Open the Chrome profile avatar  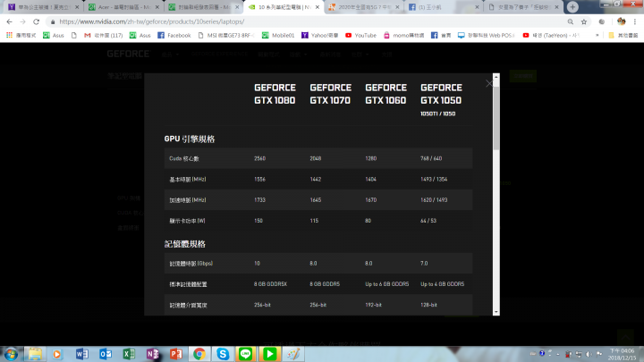tap(621, 21)
